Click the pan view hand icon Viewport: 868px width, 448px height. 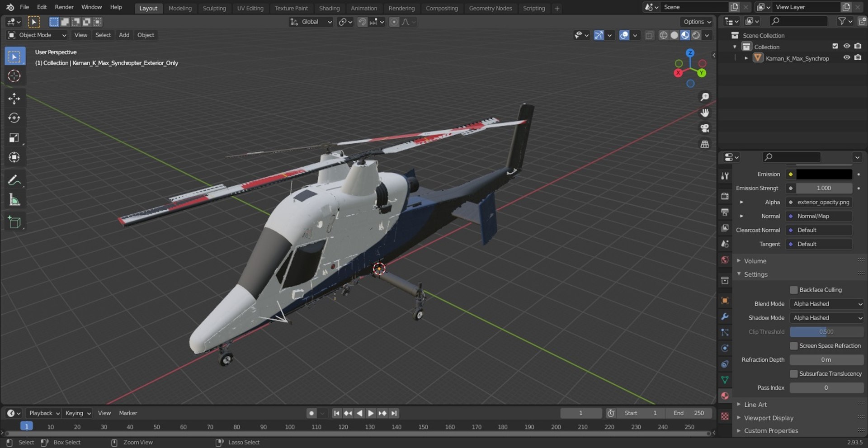(x=704, y=113)
